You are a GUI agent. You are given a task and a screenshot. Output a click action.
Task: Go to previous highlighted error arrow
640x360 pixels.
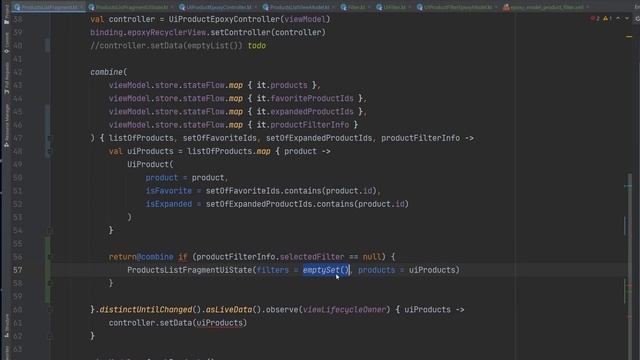618,18
